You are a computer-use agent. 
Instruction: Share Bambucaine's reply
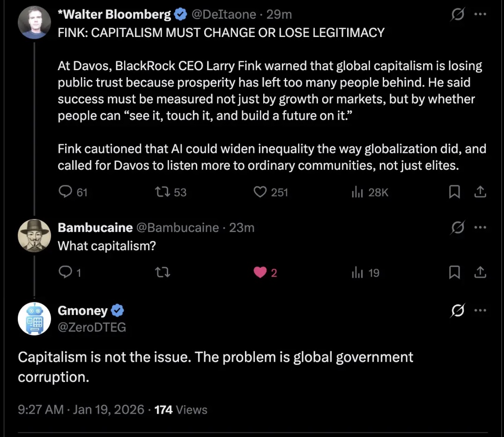pos(481,272)
